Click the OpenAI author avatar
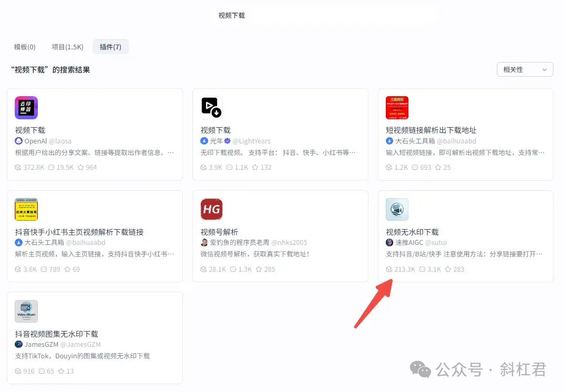Image resolution: width=564 pixels, height=392 pixels. tap(19, 141)
